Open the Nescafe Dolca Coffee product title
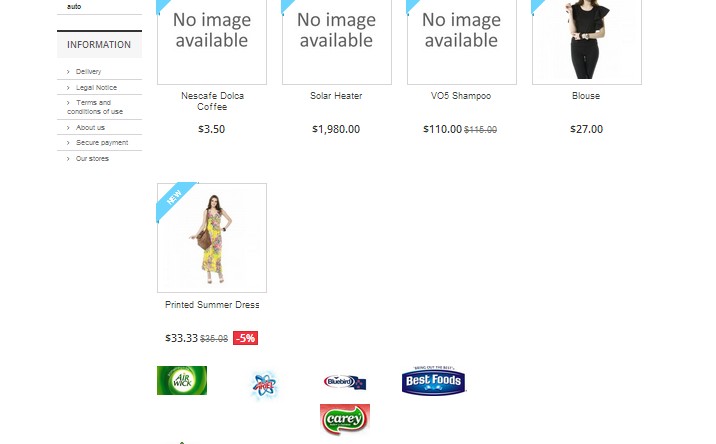 (x=212, y=101)
